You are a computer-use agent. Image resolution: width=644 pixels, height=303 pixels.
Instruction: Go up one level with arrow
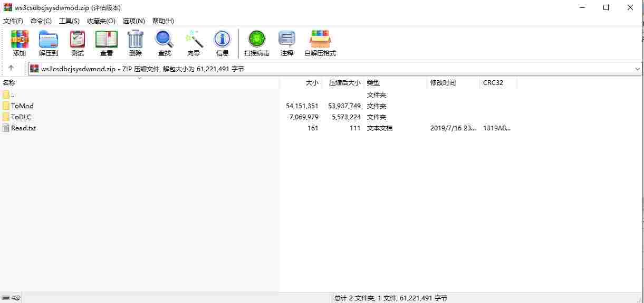tap(11, 69)
